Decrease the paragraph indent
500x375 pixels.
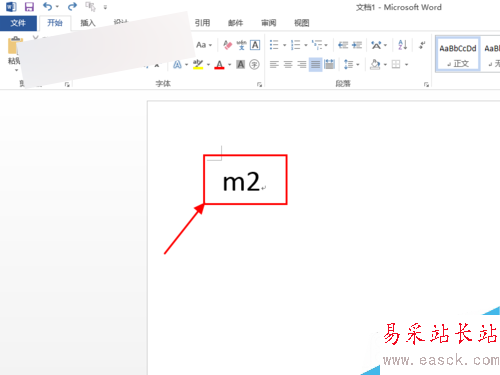point(343,45)
